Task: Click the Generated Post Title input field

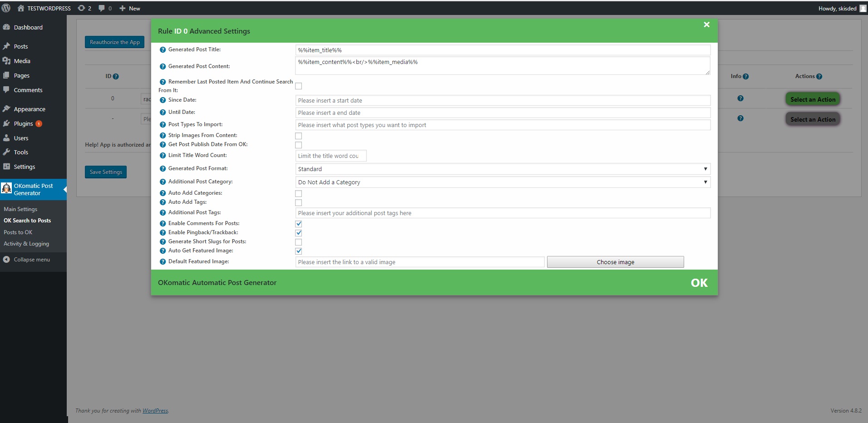Action: (x=503, y=50)
